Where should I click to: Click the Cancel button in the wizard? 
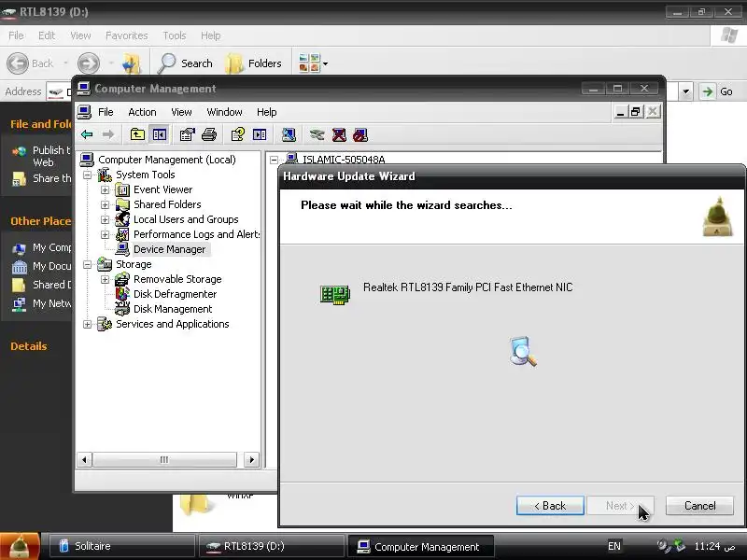coord(699,506)
